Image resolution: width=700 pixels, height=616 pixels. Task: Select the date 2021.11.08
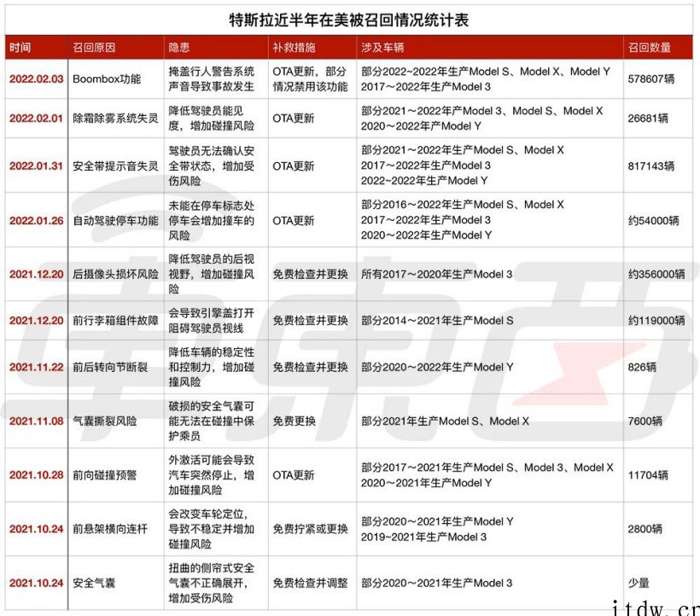[37, 421]
